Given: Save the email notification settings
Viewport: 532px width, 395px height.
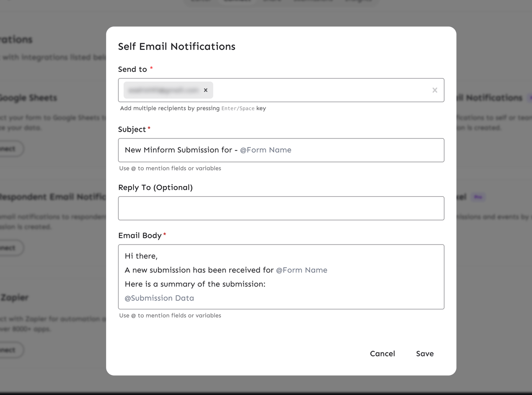Looking at the screenshot, I should [425, 354].
